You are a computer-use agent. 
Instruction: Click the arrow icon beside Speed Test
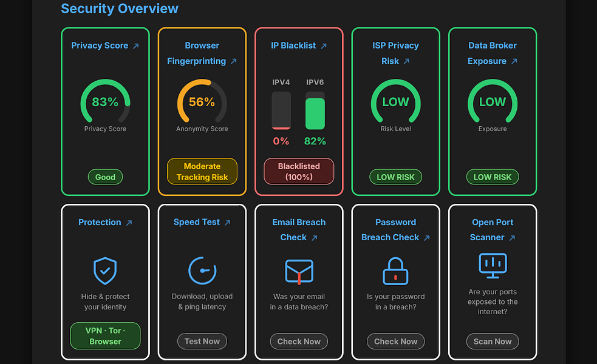(228, 223)
